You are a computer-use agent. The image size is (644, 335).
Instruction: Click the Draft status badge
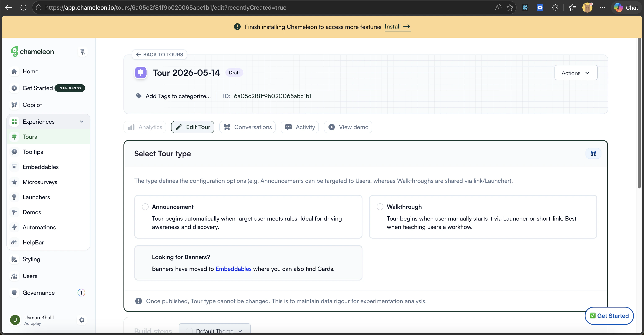click(234, 73)
